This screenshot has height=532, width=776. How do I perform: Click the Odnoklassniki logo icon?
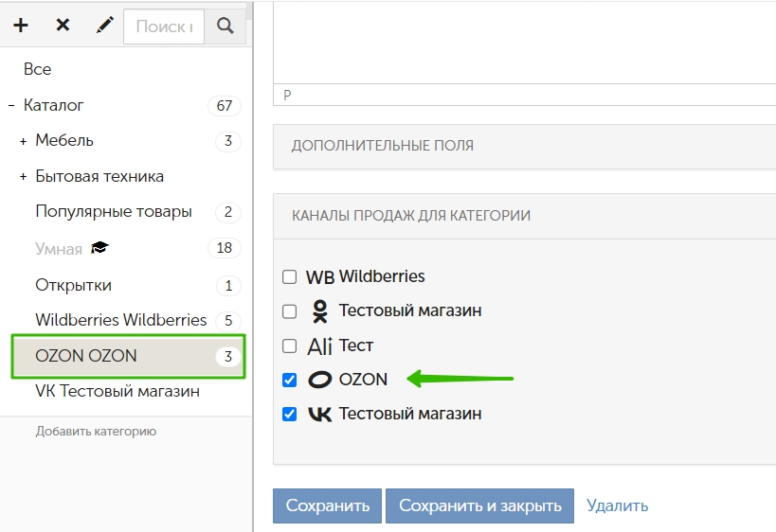pos(320,311)
